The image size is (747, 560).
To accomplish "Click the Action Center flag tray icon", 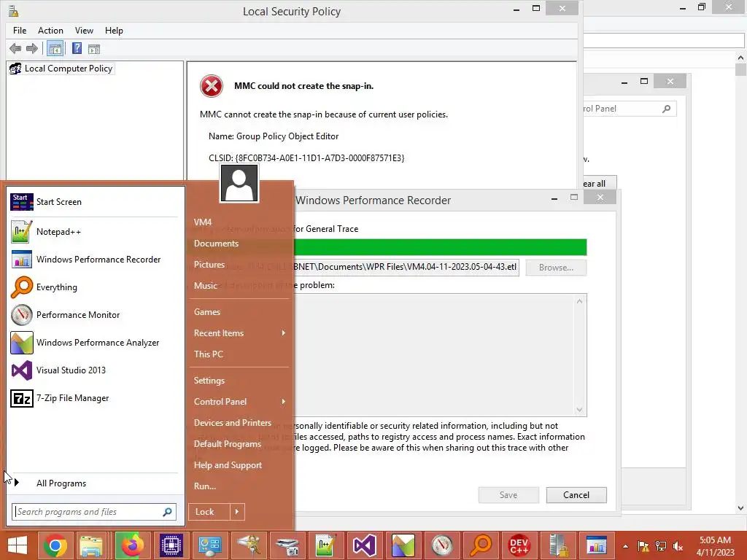I will [x=643, y=546].
